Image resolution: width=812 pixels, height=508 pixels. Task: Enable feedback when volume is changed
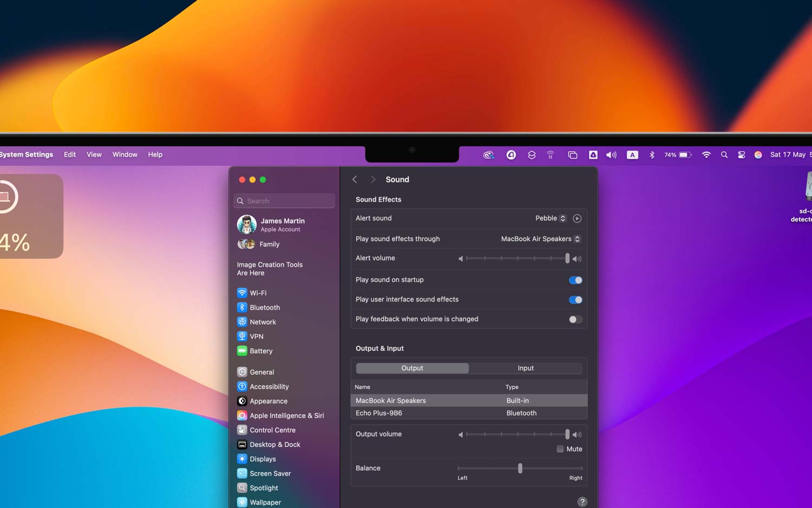(x=575, y=319)
